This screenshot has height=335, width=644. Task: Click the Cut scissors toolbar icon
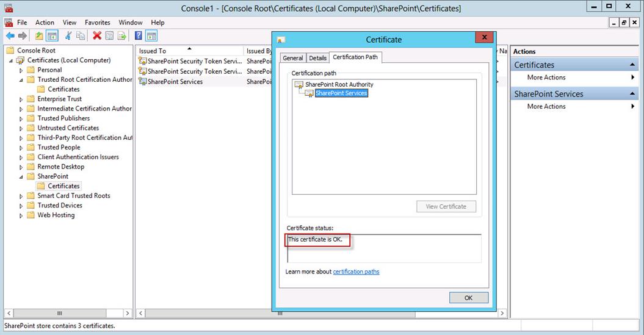point(68,36)
